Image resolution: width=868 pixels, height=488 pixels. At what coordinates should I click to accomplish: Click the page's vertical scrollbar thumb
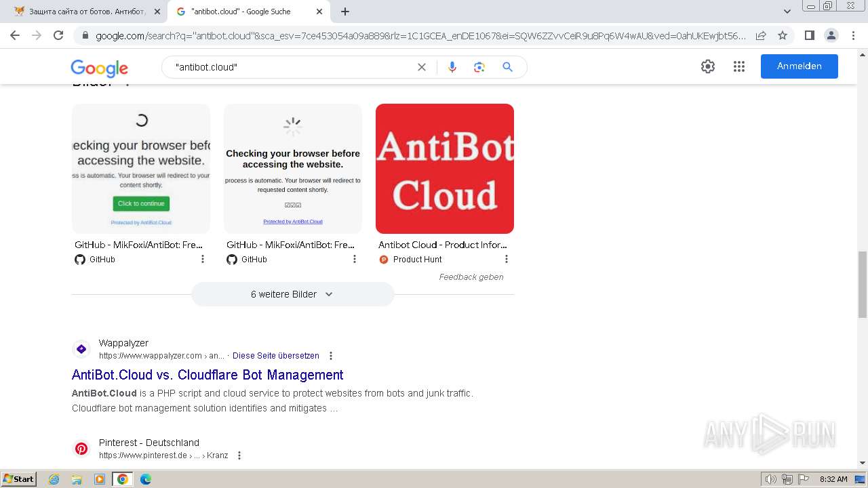(863, 284)
